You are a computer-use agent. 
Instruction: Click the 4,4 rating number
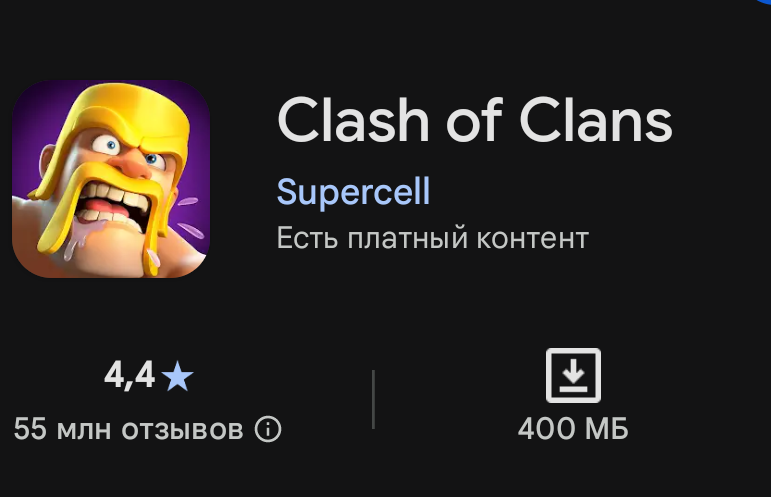(x=130, y=376)
